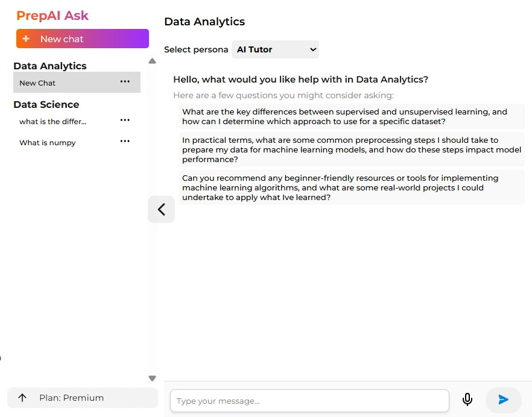This screenshot has height=417, width=532.
Task: Select the Data Analytics section header
Action: click(51, 66)
